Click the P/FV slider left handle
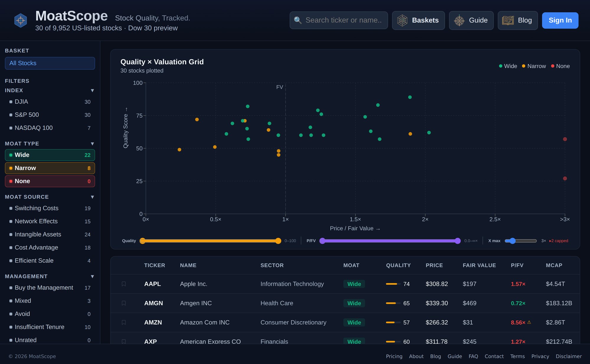Image resolution: width=590 pixels, height=364 pixels. tap(322, 241)
